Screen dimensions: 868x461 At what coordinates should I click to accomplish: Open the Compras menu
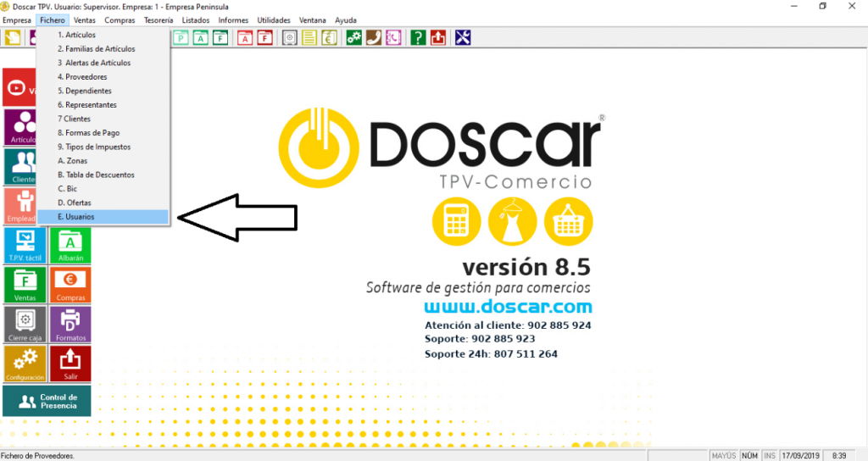pyautogui.click(x=120, y=20)
